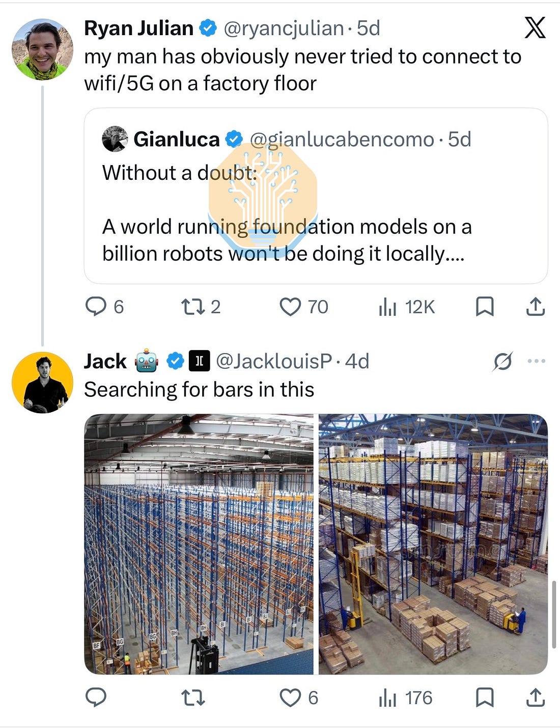Screen dimensions: 560x728
Task: Share Jack's tweet via upload icon
Action: 536,697
